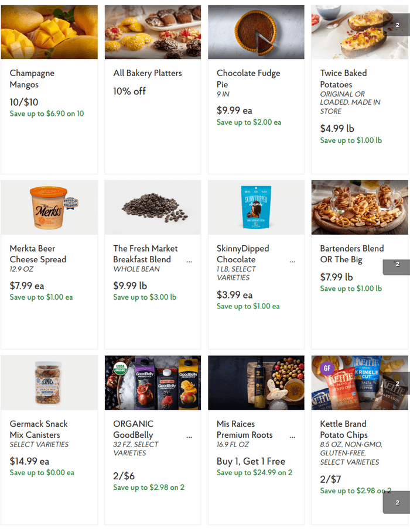Screen dimensions: 410x532
Task: Click the Chocolate Fudge Pie image
Action: (256, 32)
